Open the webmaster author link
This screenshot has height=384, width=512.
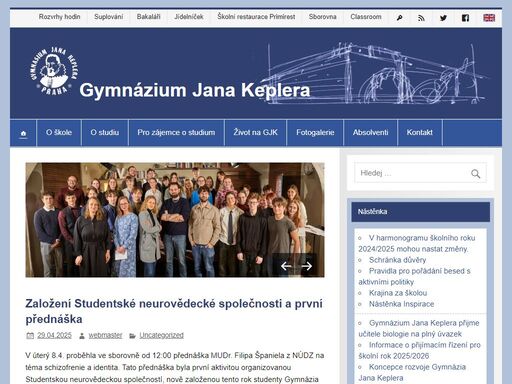[x=105, y=335]
